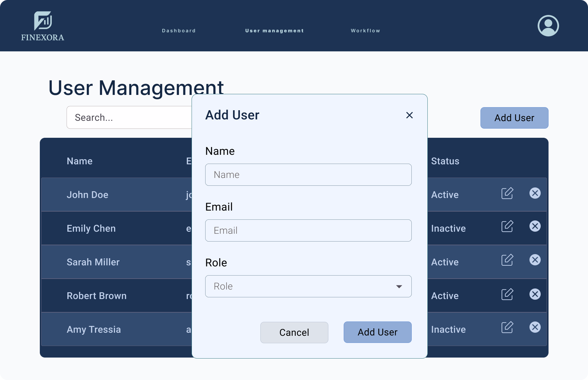Focus the Name input in the dialog

coord(308,175)
